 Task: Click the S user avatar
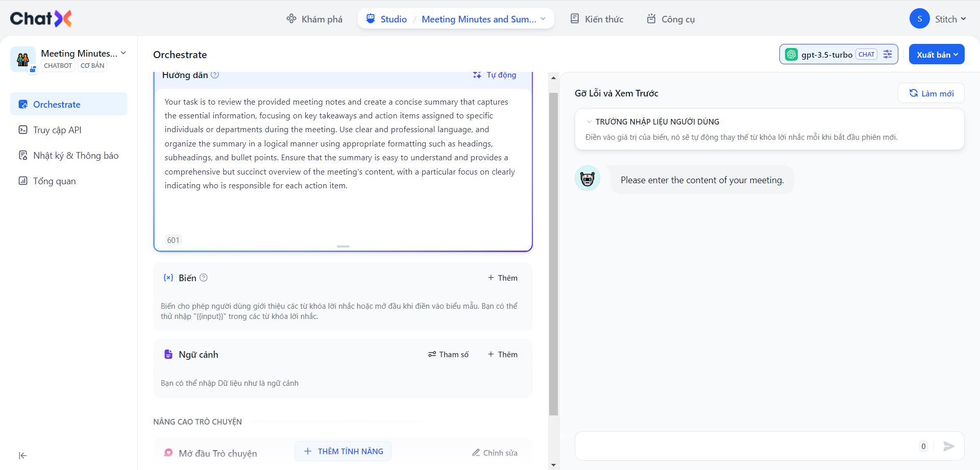[x=919, y=19]
